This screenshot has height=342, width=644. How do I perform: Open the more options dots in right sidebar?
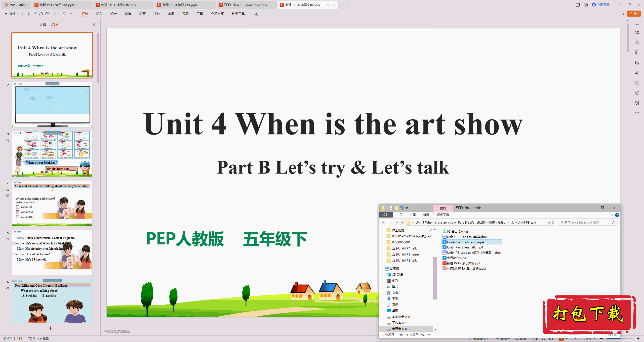(x=637, y=113)
